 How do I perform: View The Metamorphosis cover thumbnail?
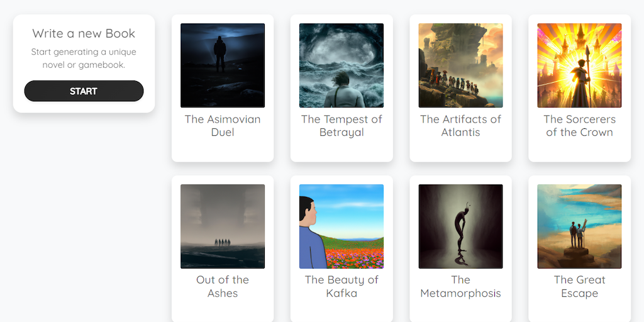pos(460,226)
